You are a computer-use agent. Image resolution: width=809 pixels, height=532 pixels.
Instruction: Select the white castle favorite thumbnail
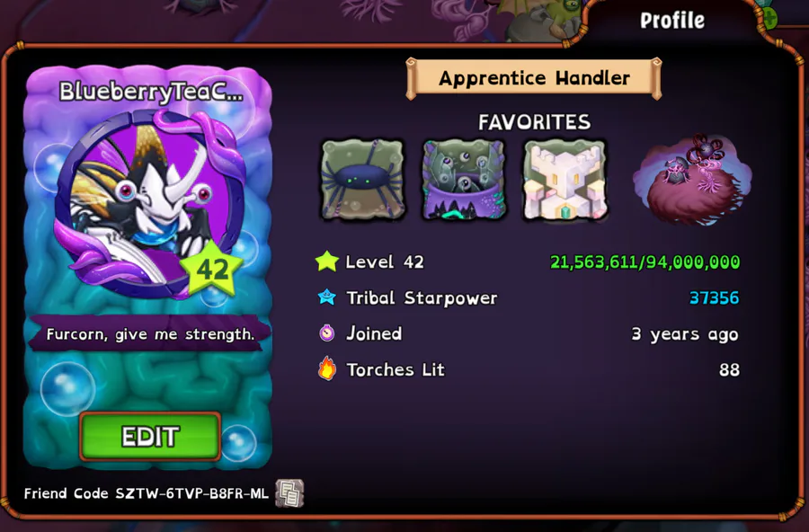[x=565, y=180]
